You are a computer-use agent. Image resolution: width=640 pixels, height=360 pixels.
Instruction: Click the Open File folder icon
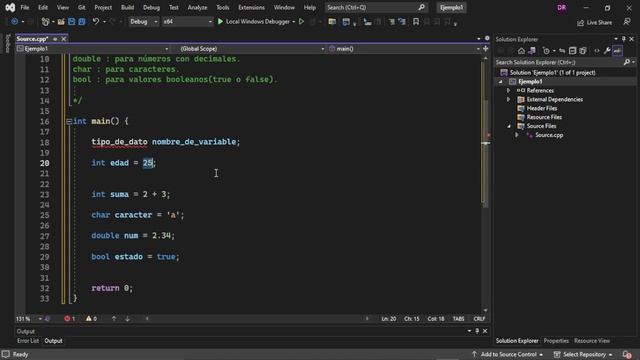click(x=61, y=22)
